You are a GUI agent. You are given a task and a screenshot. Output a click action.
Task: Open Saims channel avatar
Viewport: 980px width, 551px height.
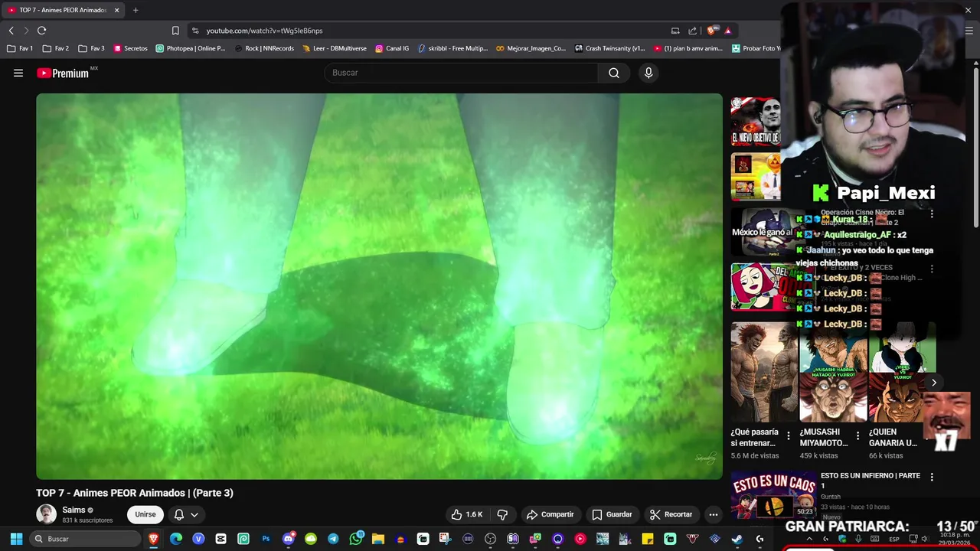click(47, 514)
